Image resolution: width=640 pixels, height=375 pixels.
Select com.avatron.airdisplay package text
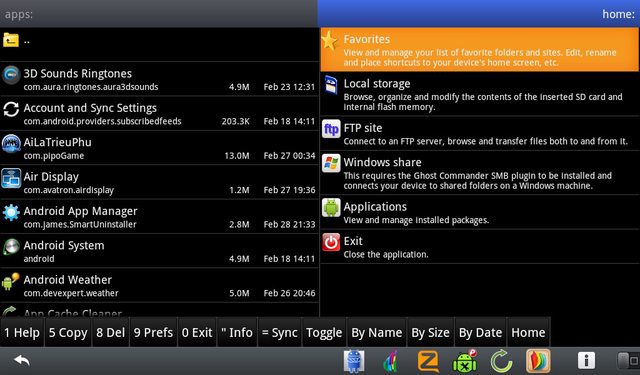tap(69, 190)
